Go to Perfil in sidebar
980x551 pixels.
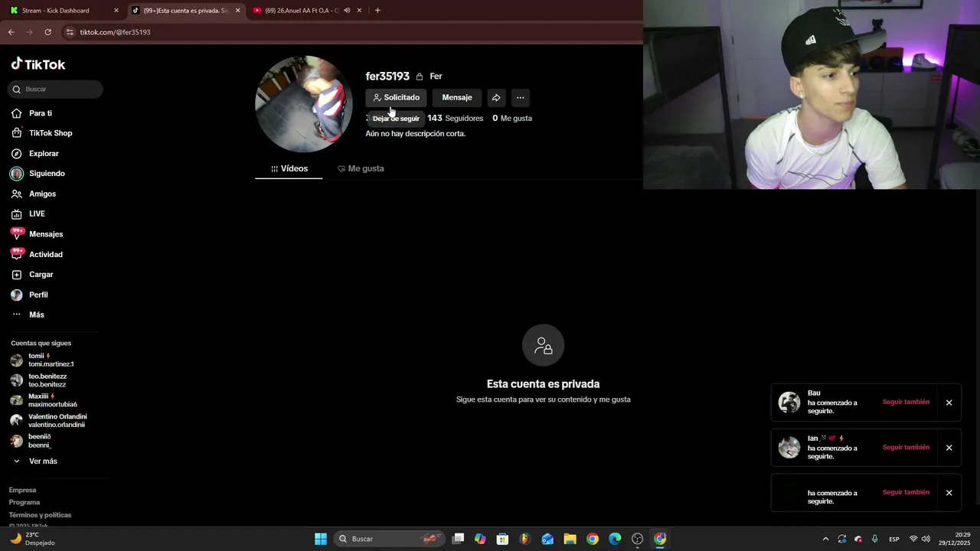(38, 295)
